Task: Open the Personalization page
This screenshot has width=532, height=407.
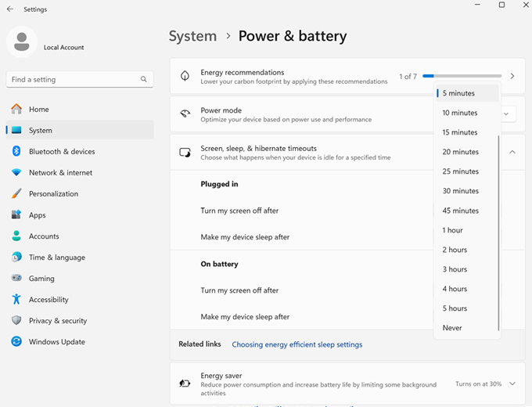Action: point(80,193)
